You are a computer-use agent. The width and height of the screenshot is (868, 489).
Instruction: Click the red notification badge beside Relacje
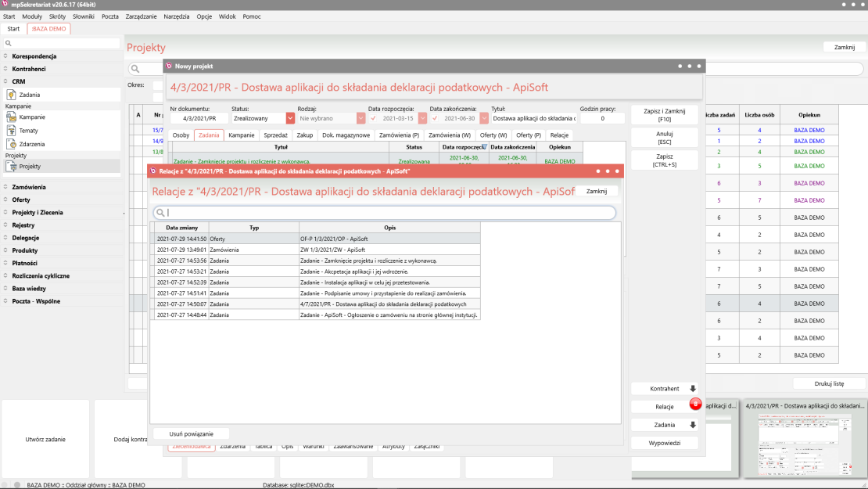[x=695, y=405]
